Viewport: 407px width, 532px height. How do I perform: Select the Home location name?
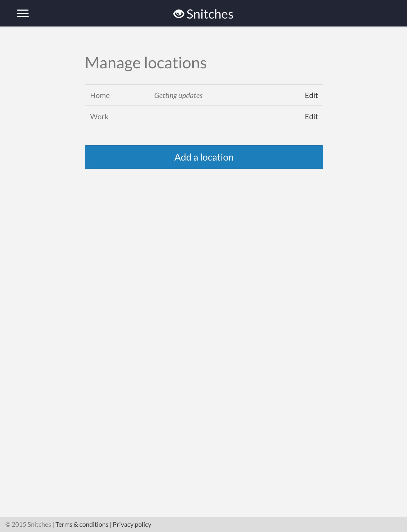pyautogui.click(x=100, y=95)
